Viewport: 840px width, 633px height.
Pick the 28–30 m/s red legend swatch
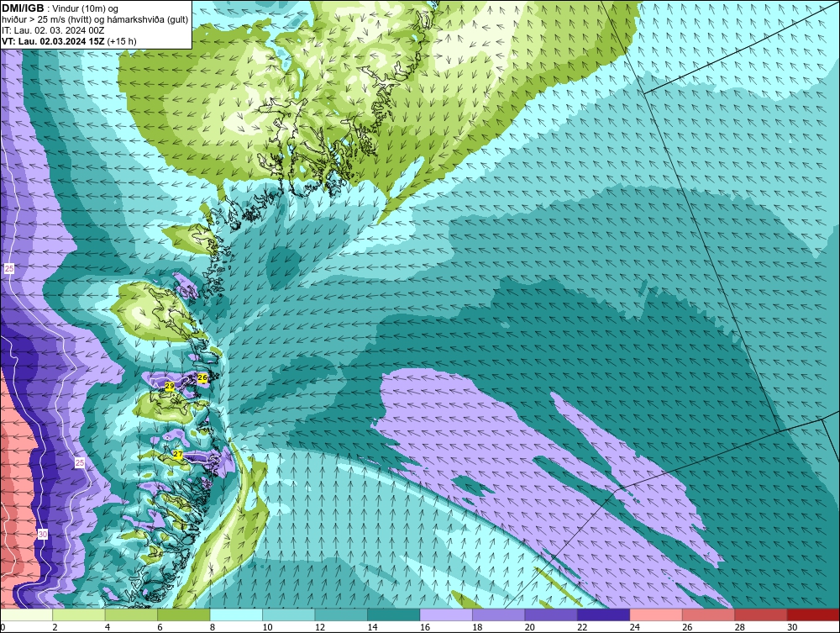tap(761, 615)
